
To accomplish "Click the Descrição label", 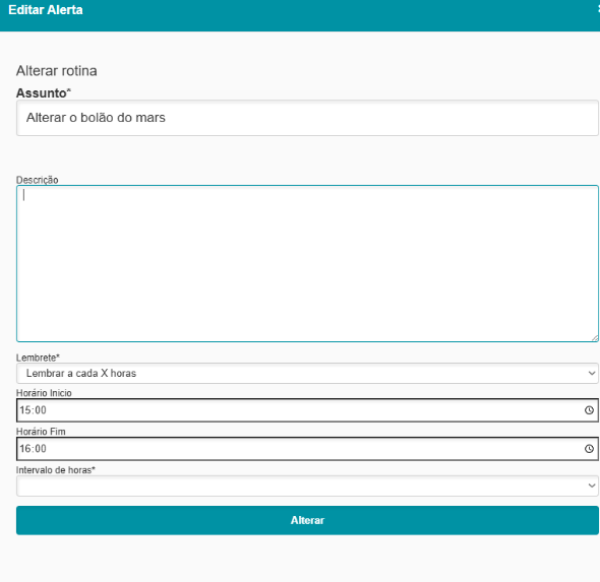I will (37, 180).
